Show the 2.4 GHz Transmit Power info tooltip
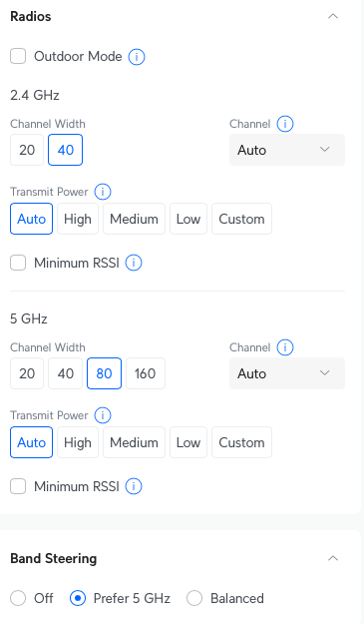 tap(103, 192)
